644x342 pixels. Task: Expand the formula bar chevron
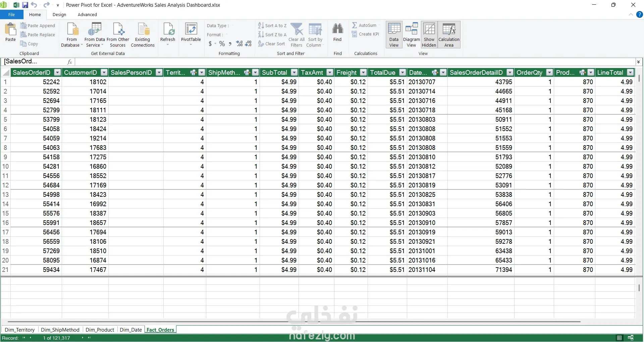[638, 62]
